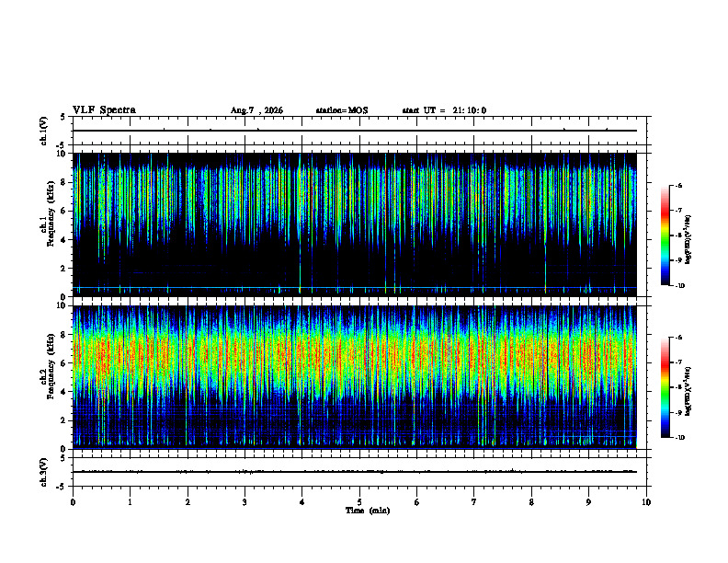Click the time axis tick label "6"
The height and width of the screenshot is (563, 728).
(417, 502)
